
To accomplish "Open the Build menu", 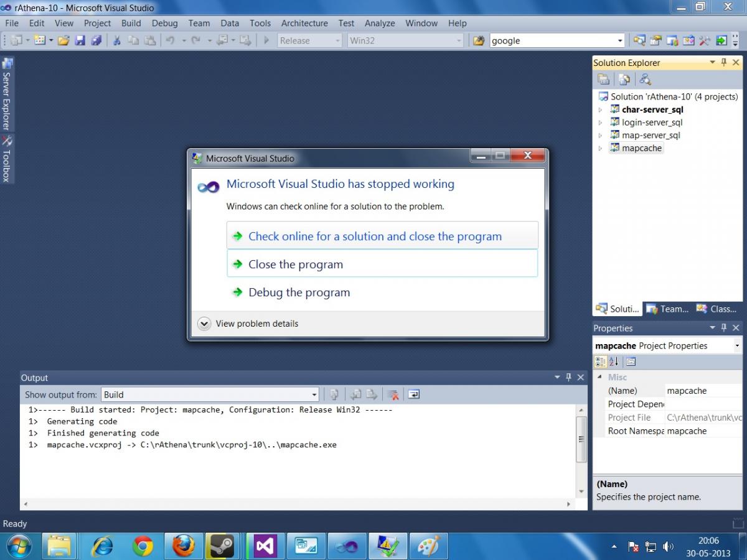I will tap(131, 23).
